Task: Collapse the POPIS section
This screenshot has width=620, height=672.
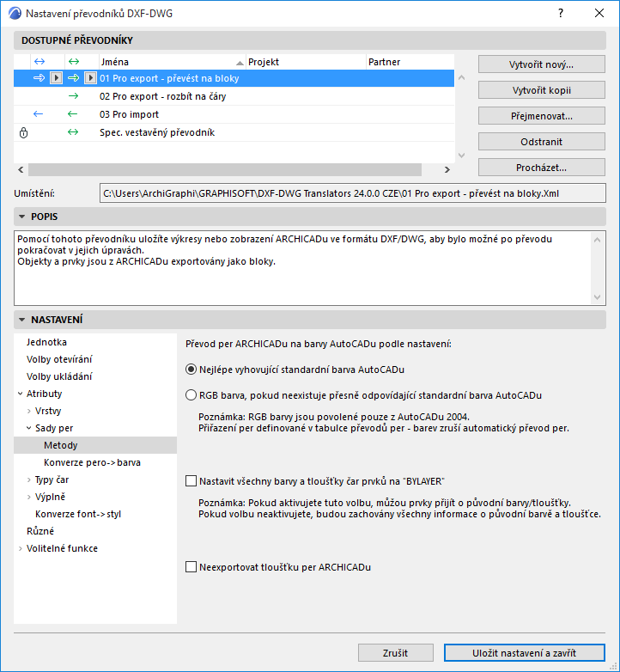Action: (x=21, y=217)
